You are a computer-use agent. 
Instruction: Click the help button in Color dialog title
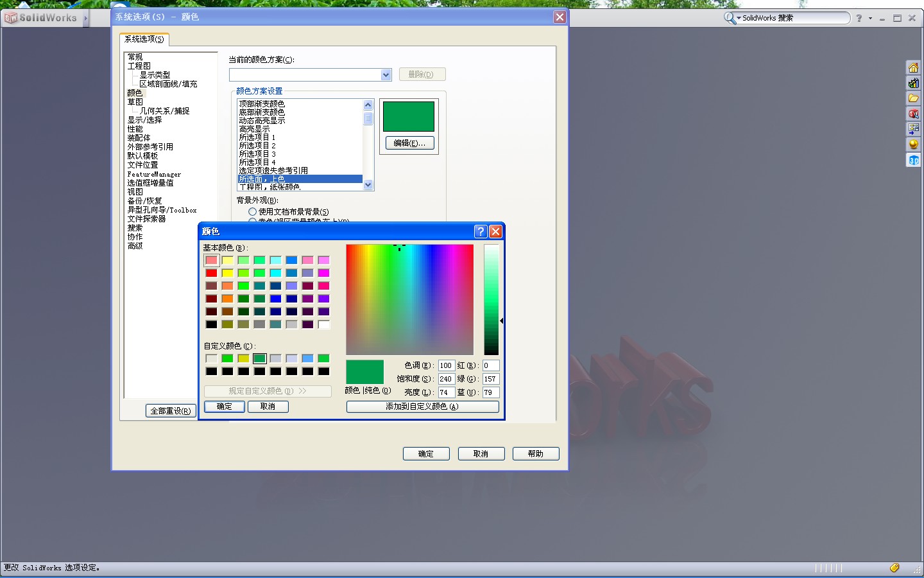(481, 231)
